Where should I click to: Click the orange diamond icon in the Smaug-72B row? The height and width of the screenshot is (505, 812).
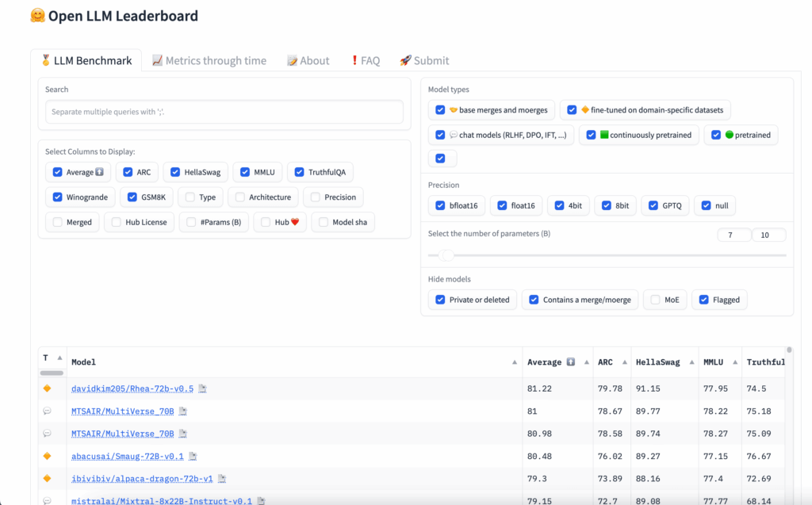(47, 456)
